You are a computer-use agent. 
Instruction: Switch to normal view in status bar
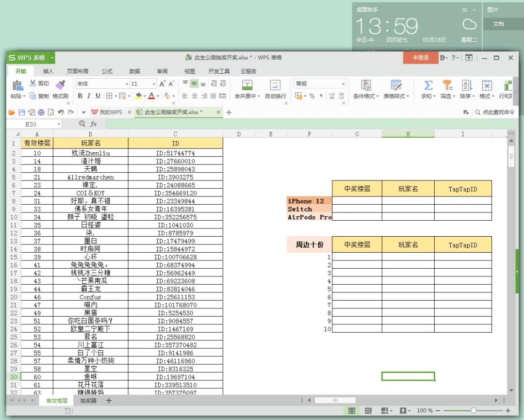click(x=352, y=411)
